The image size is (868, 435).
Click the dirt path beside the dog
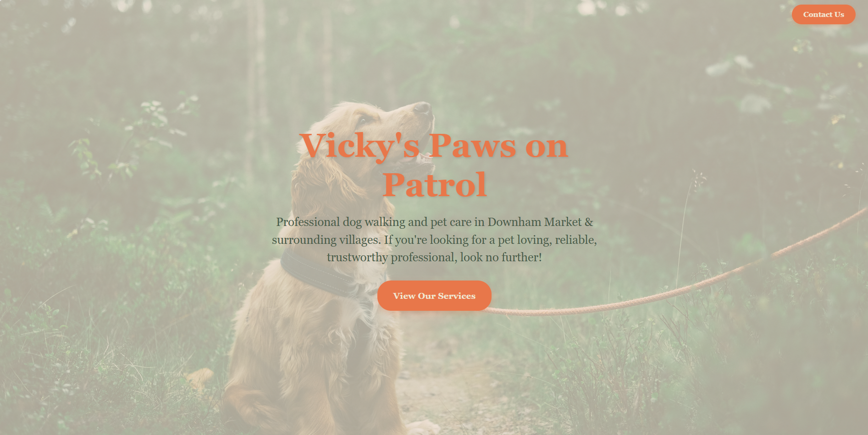436,376
